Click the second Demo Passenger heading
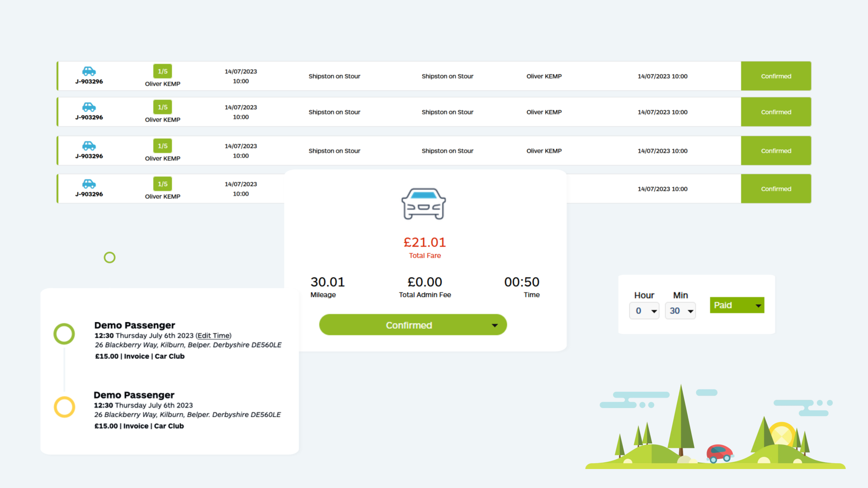Screen dimensions: 868x488 134,395
